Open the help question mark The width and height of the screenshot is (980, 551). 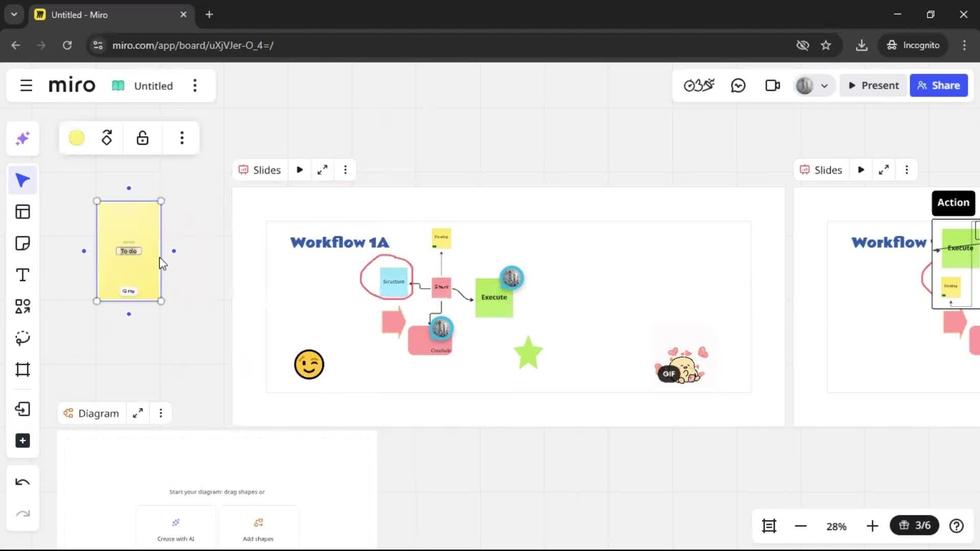pos(956,526)
